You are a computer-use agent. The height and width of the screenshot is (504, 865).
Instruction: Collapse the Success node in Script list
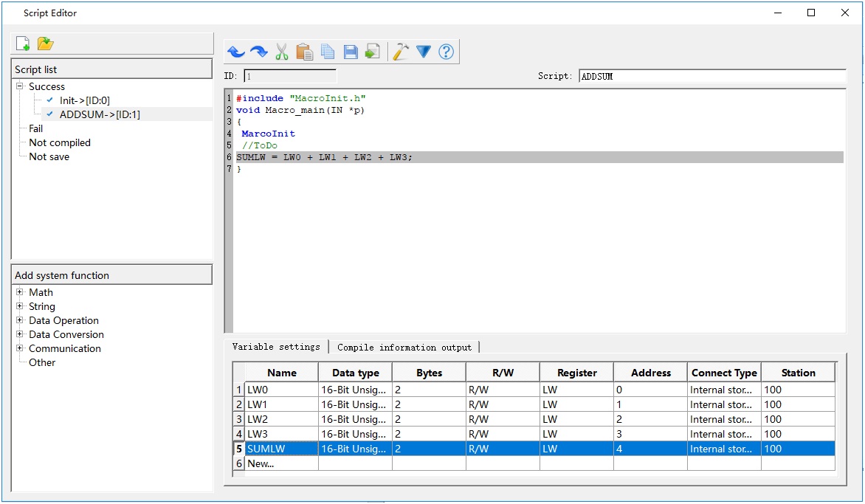(x=19, y=86)
